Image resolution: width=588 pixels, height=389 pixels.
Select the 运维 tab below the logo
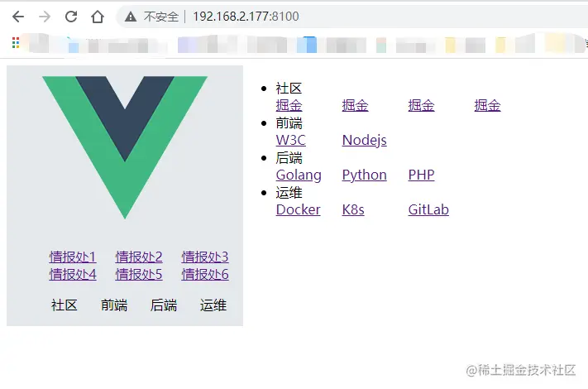pyautogui.click(x=213, y=305)
